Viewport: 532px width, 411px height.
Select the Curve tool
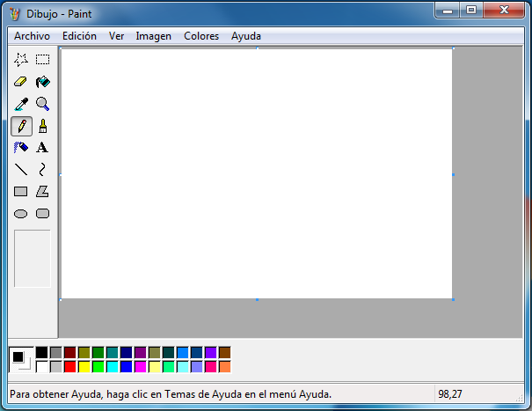tap(42, 170)
